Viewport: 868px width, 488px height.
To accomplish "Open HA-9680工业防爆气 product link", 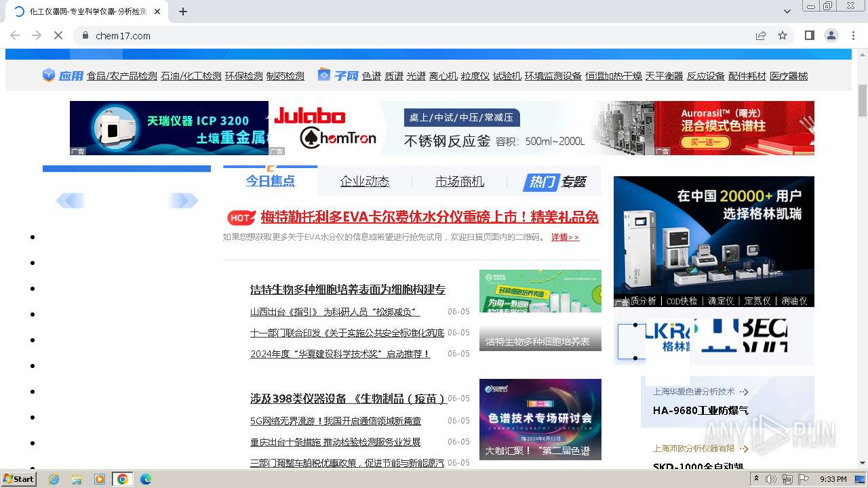I will [701, 410].
